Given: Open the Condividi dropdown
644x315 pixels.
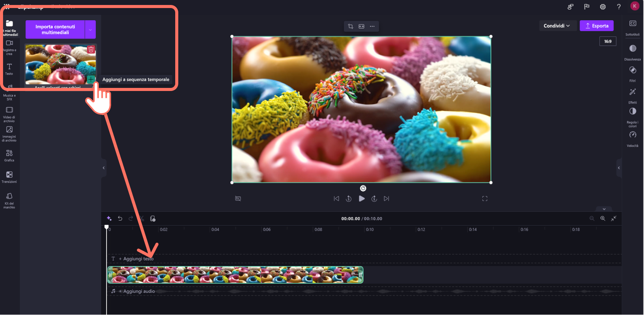Looking at the screenshot, I should [x=557, y=26].
